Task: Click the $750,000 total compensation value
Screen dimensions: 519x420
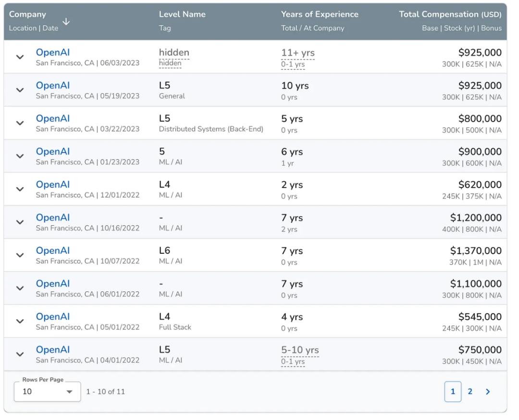Action: (480, 350)
